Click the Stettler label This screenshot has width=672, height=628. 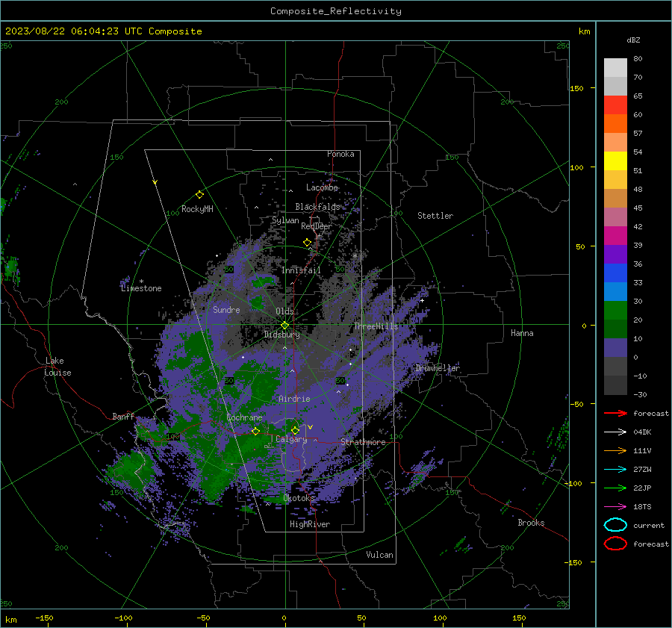(435, 216)
